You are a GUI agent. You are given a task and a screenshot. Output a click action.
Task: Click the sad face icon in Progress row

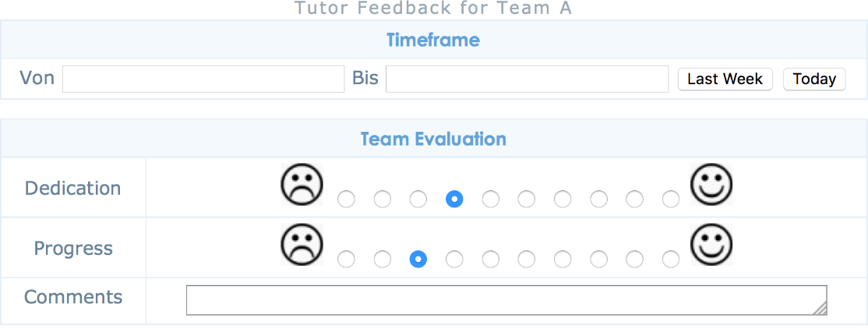click(x=302, y=244)
